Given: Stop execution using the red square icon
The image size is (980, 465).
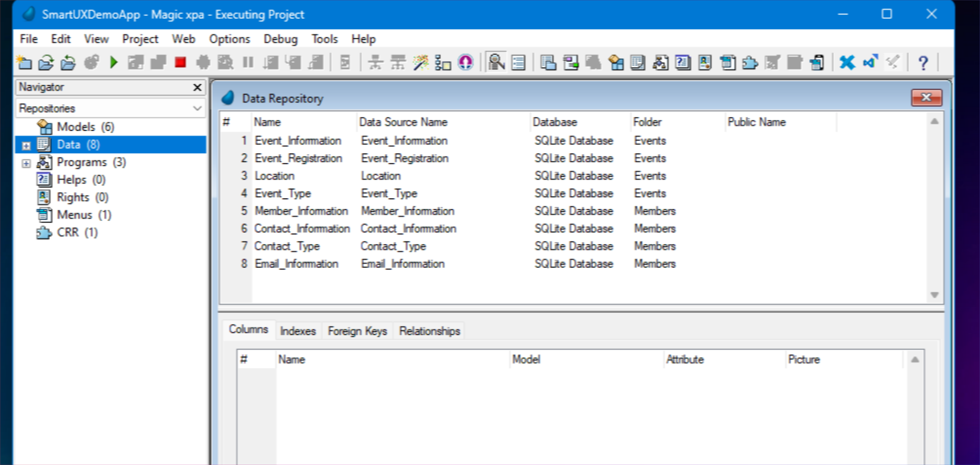Looking at the screenshot, I should coord(180,62).
